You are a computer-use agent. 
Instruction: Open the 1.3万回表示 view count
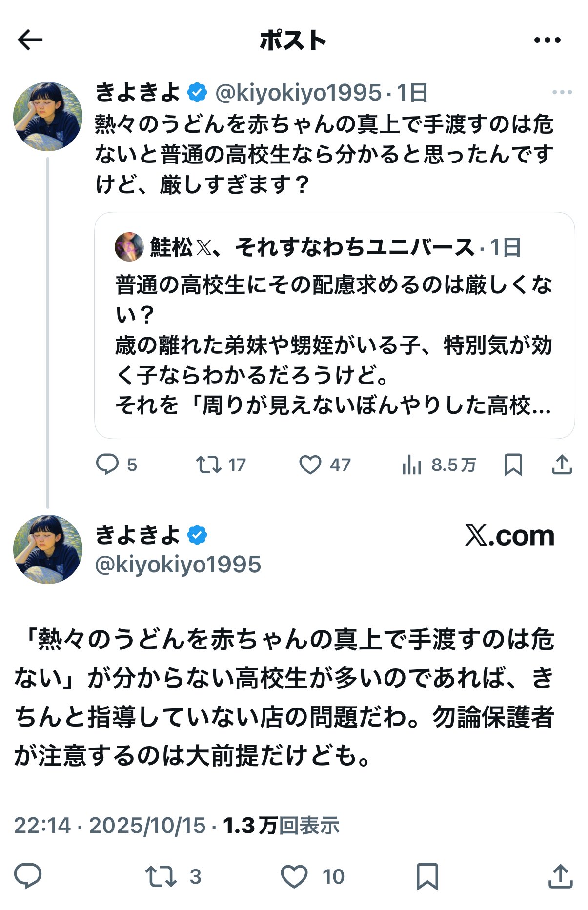point(281,826)
